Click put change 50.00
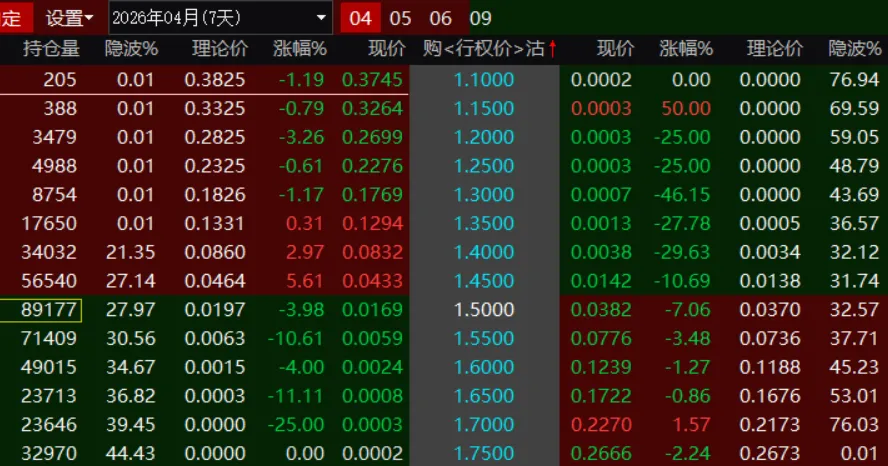The height and width of the screenshot is (466, 888). click(x=686, y=108)
